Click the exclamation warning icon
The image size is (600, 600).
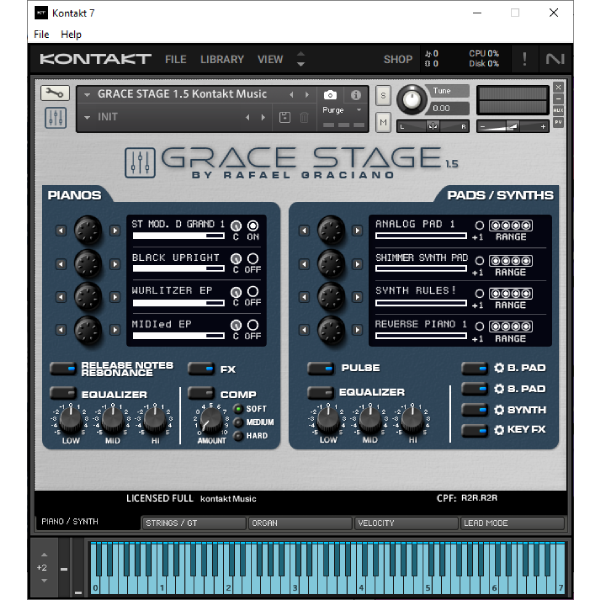click(524, 59)
